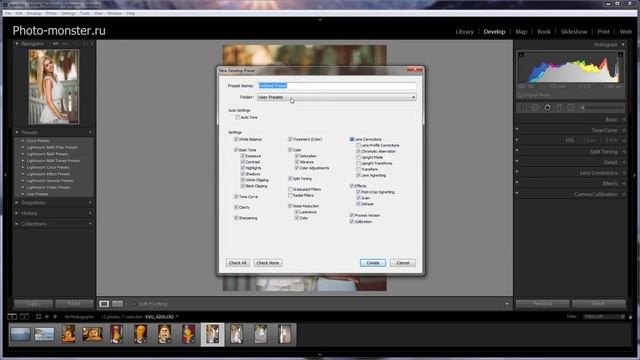640x360 pixels.
Task: Expand the Basic panel
Action: pos(624,120)
